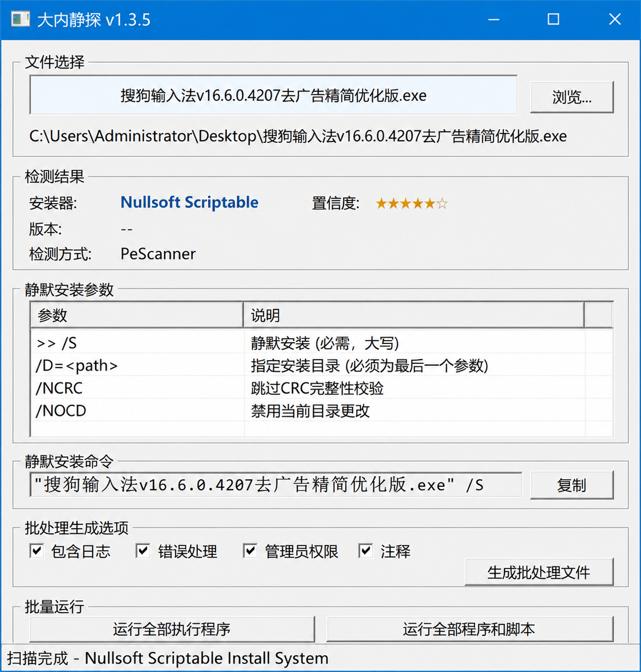Copy the silent install command with 复制
The image size is (641, 672).
point(571,485)
